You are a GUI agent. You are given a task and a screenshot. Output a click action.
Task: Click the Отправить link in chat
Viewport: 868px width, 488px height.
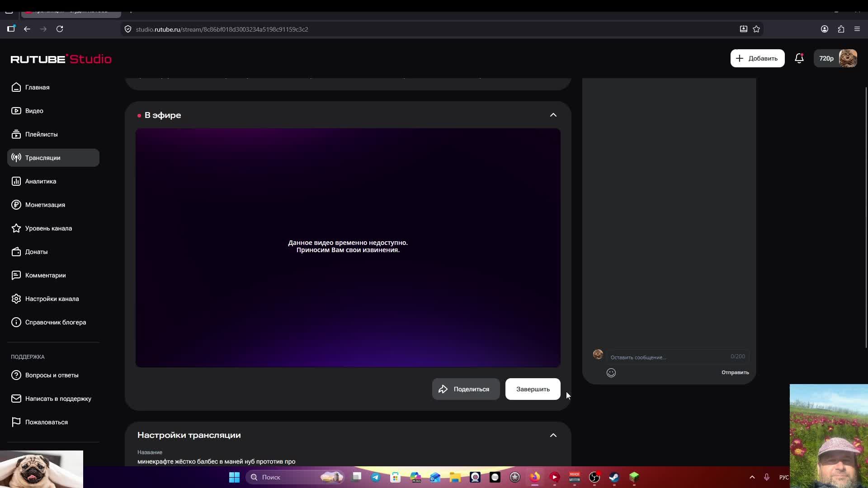coord(735,372)
